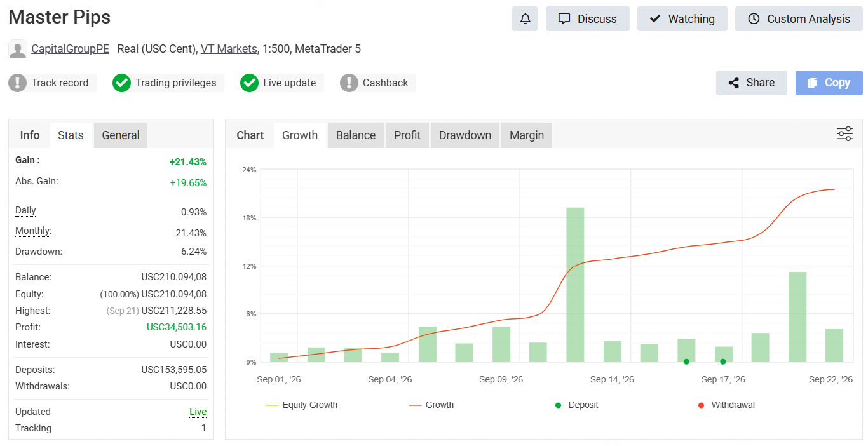Screen dimensions: 868x446
Task: Switch to the Margin chart tab
Action: (527, 135)
